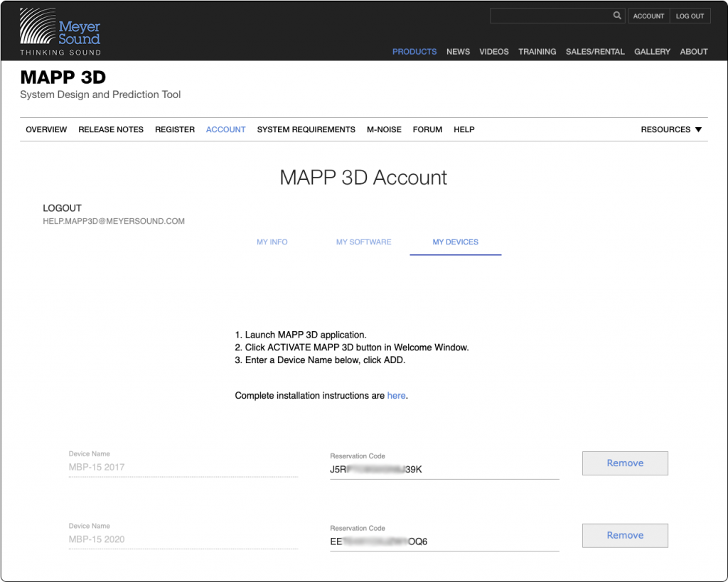Click the 'MAPP 3D Account' heading

coord(363,177)
